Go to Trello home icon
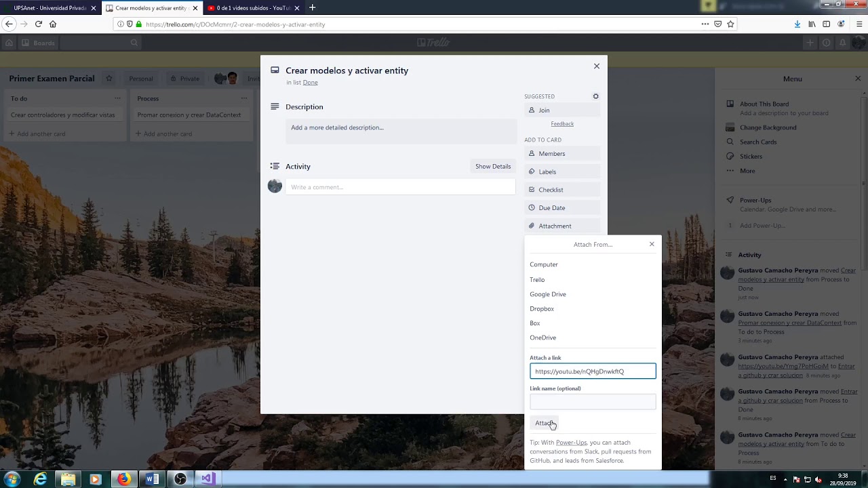Viewport: 868px width, 488px height. pos(9,43)
